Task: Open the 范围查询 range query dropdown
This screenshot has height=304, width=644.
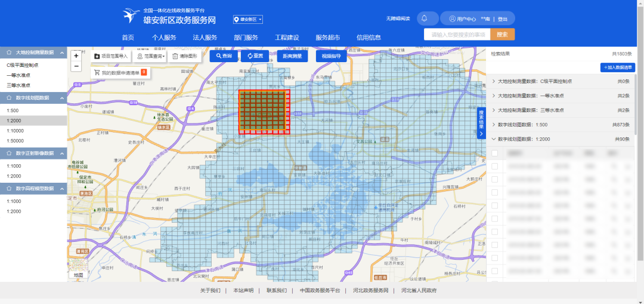Action: (x=151, y=56)
